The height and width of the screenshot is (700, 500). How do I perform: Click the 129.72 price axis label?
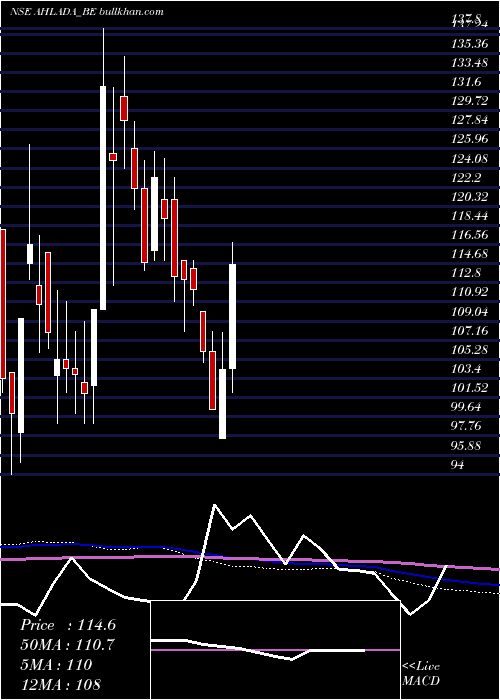pos(470,101)
